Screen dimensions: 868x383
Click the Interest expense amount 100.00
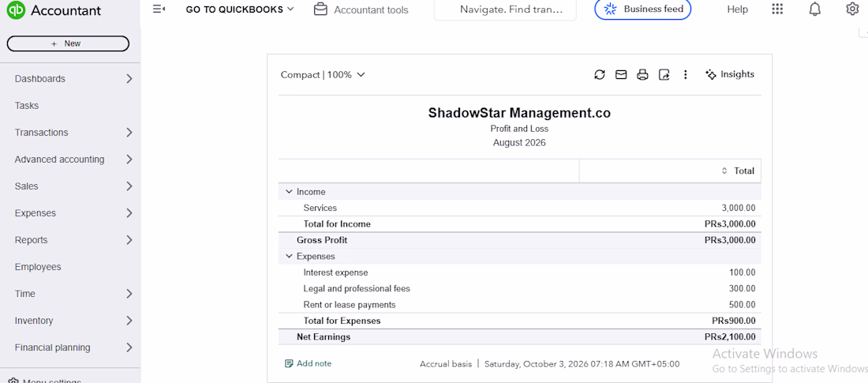[x=743, y=272]
